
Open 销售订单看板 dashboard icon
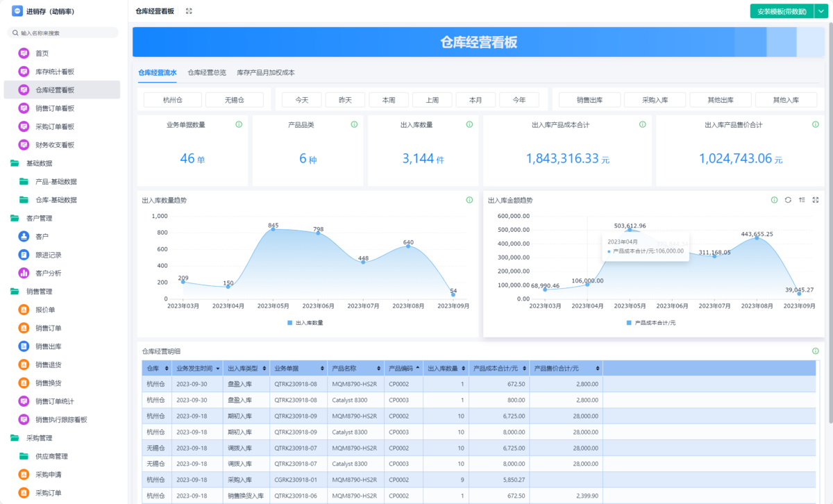pyautogui.click(x=24, y=108)
